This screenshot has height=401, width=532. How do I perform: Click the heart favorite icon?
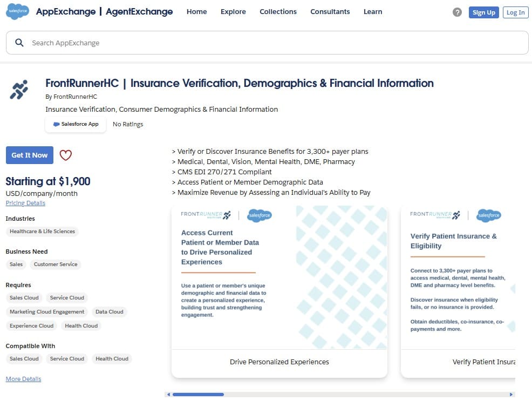tap(65, 155)
